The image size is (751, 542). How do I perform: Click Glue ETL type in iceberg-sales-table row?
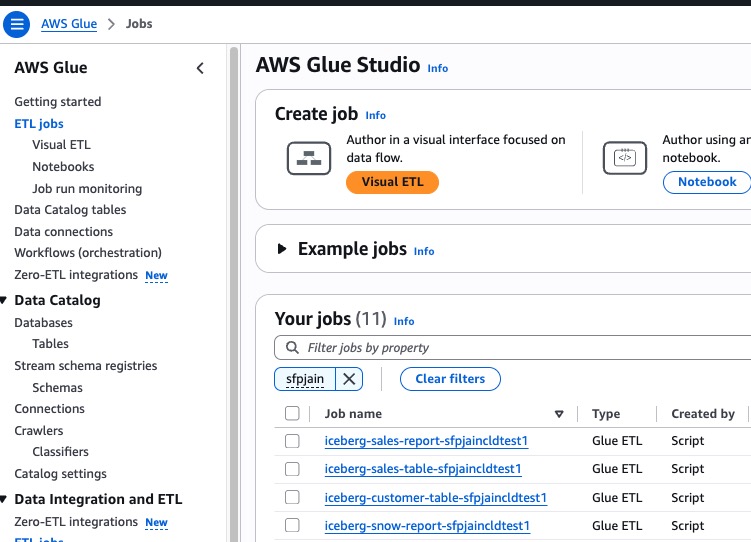(x=617, y=469)
